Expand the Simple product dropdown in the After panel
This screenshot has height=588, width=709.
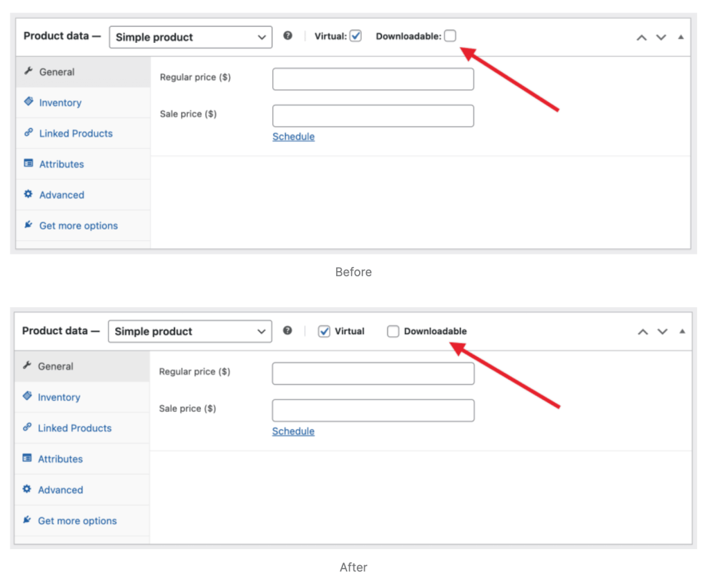(x=189, y=331)
